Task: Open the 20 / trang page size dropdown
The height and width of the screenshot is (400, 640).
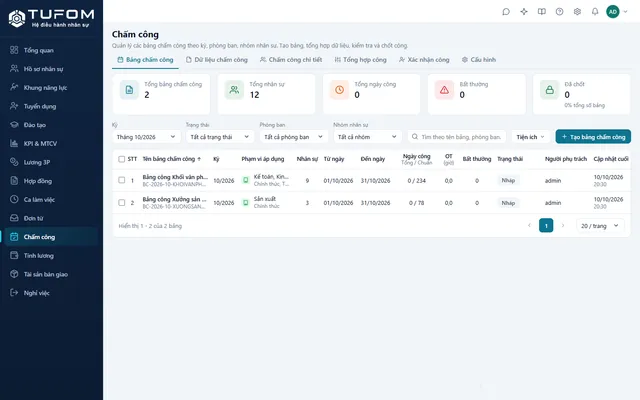Action: point(600,226)
